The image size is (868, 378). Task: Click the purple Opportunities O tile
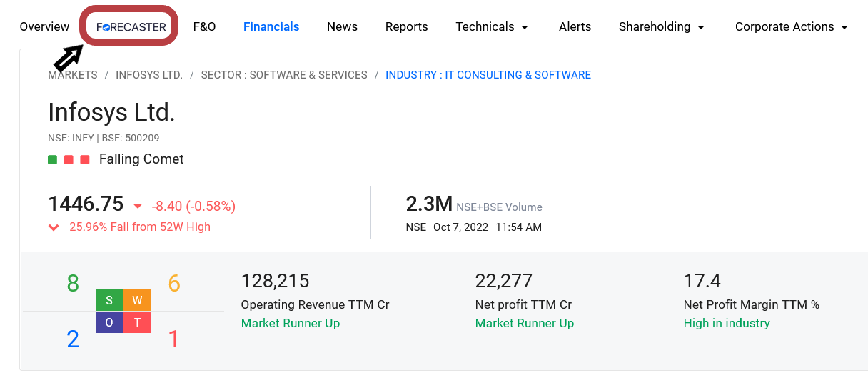(109, 322)
